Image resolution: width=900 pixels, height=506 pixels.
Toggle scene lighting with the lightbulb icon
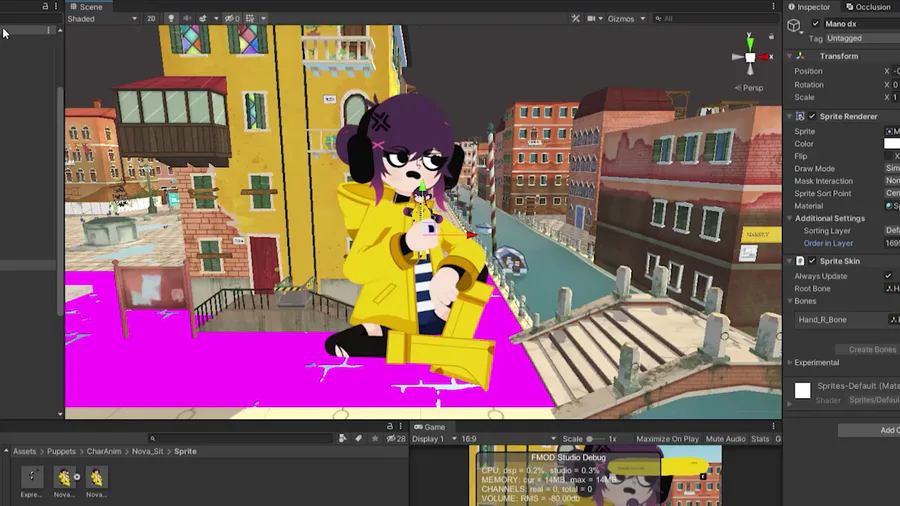[171, 18]
